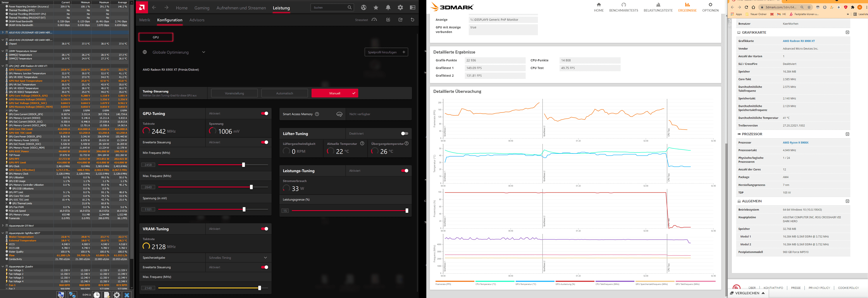Open HWiNFO sensor settings gear icon
Viewport: 868px width, 298px height.
tap(117, 295)
